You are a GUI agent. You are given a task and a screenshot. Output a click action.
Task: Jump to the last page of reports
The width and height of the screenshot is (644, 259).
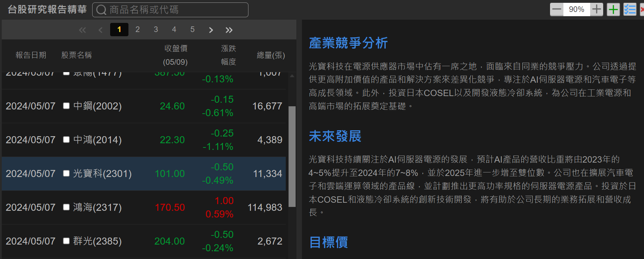coord(229,30)
